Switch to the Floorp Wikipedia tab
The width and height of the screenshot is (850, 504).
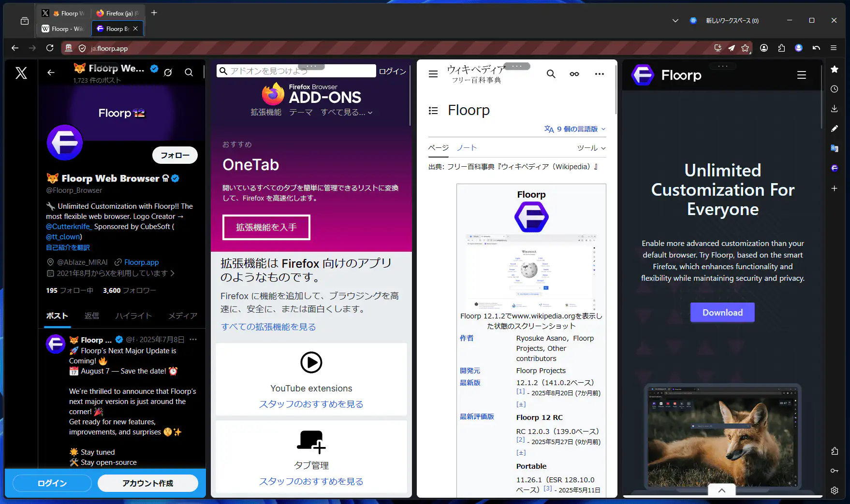click(63, 29)
